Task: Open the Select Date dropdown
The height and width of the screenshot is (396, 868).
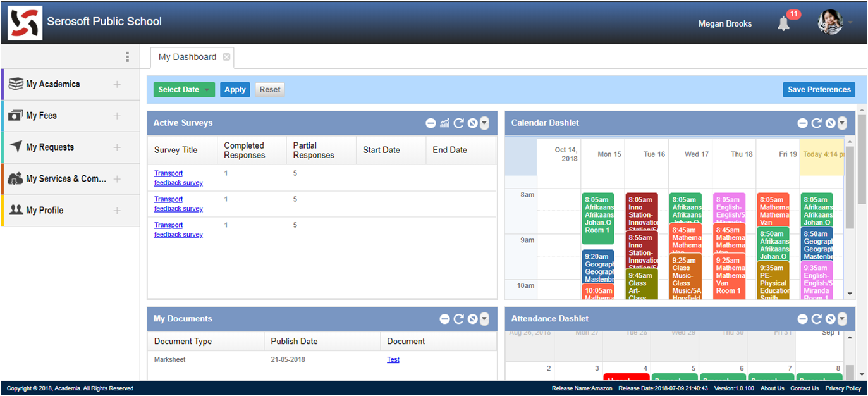Action: (x=184, y=90)
